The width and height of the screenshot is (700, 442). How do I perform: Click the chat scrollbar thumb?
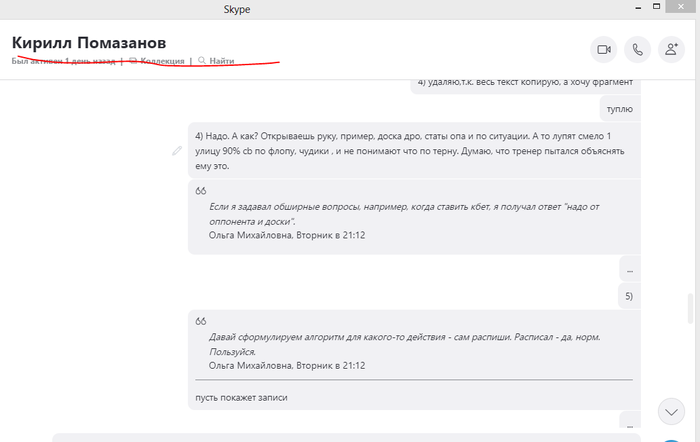pyautogui.click(x=688, y=308)
